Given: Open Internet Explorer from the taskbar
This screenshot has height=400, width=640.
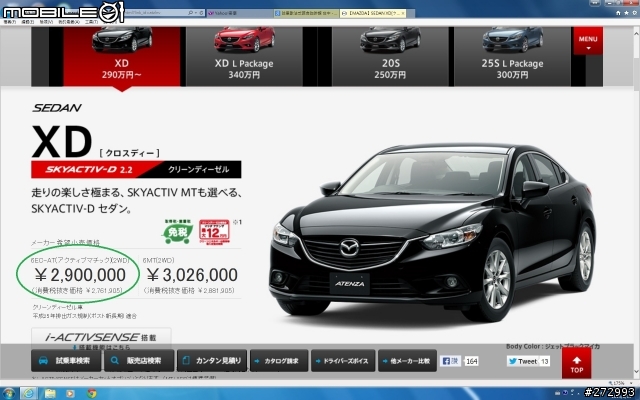Looking at the screenshot, I should pos(29,393).
